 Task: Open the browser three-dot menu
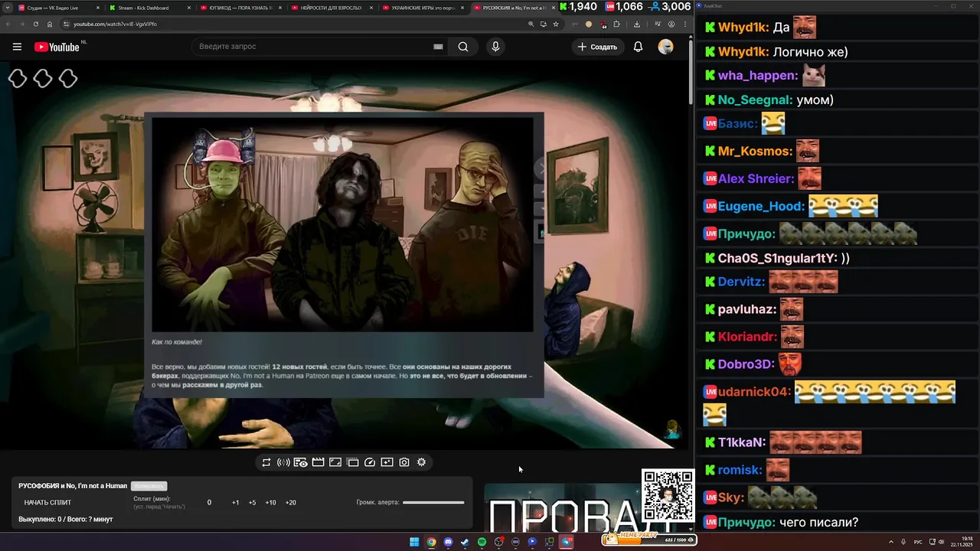(684, 24)
